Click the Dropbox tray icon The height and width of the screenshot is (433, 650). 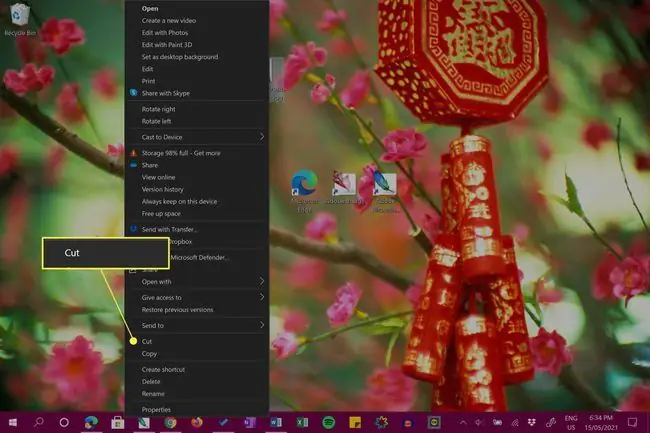532,423
